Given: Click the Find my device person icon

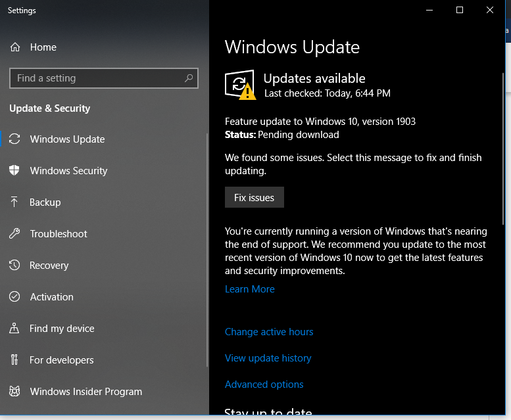Looking at the screenshot, I should pos(14,328).
